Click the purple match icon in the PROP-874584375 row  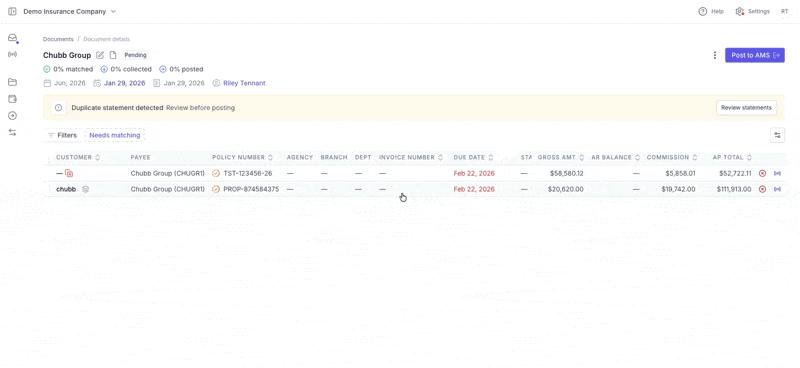[x=778, y=189]
